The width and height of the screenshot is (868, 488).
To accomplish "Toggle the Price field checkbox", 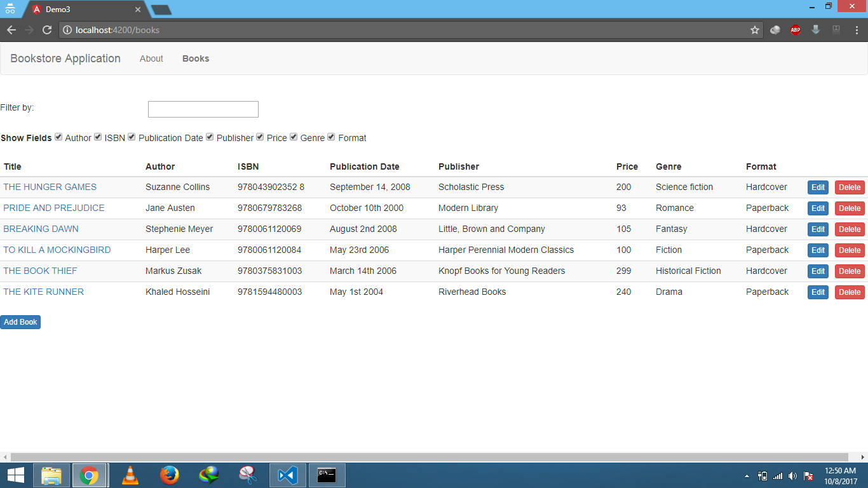I will 260,137.
